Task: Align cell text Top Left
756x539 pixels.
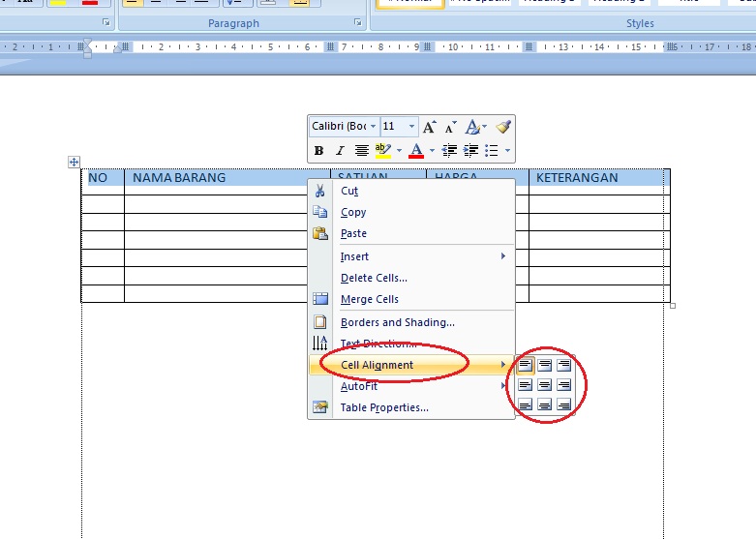Action: pos(526,365)
